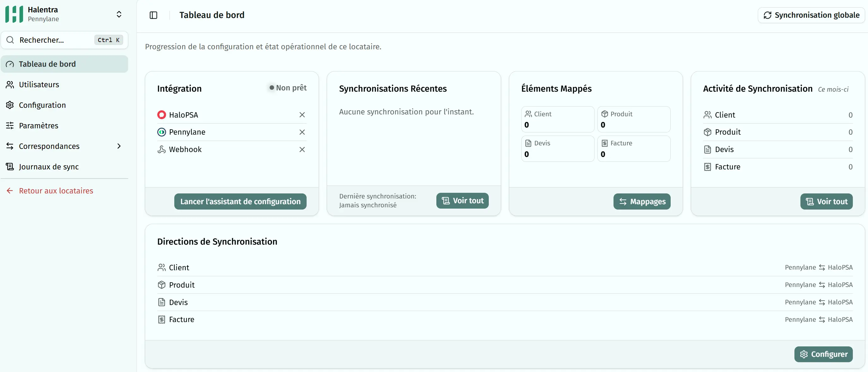Click Voir tout in Synchronisations Récentes
868x372 pixels.
pyautogui.click(x=462, y=201)
